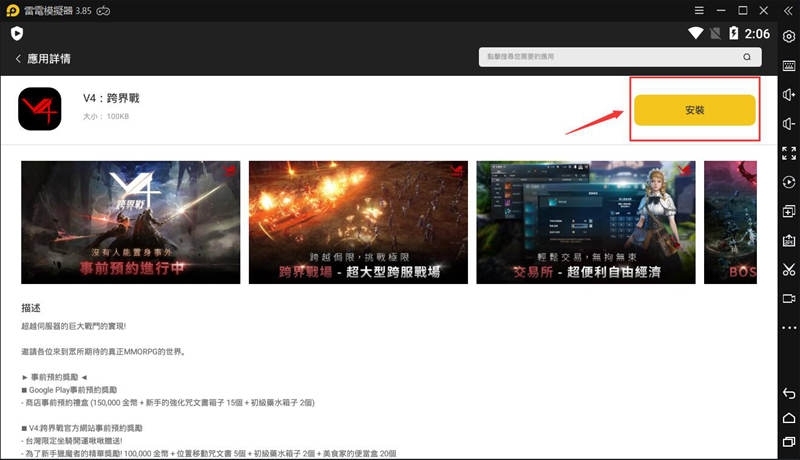Click the app search input field
800x460 pixels.
620,57
